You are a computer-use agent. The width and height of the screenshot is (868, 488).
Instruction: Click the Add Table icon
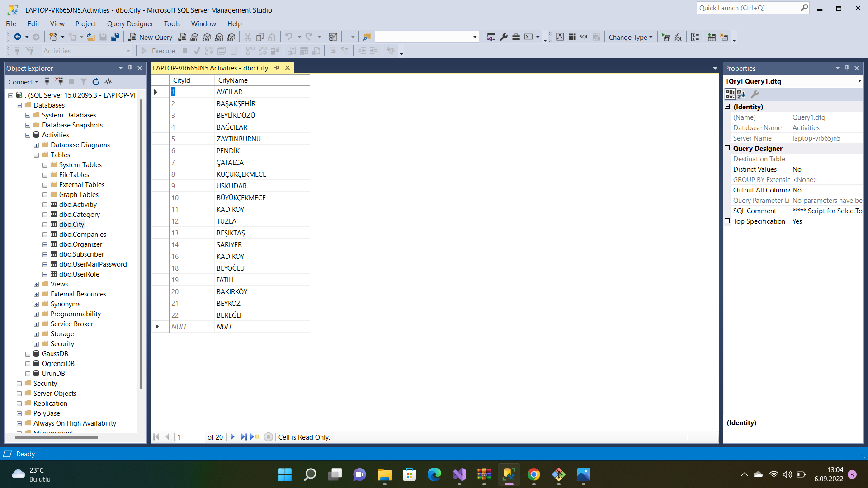coord(712,37)
